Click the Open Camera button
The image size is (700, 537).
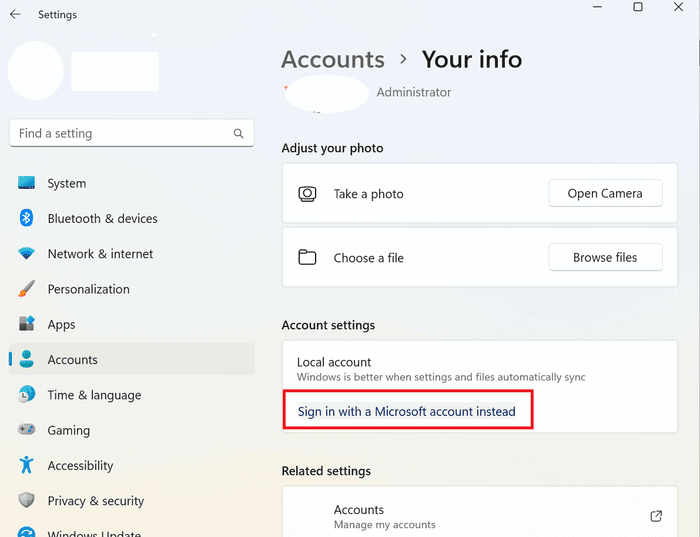(605, 193)
